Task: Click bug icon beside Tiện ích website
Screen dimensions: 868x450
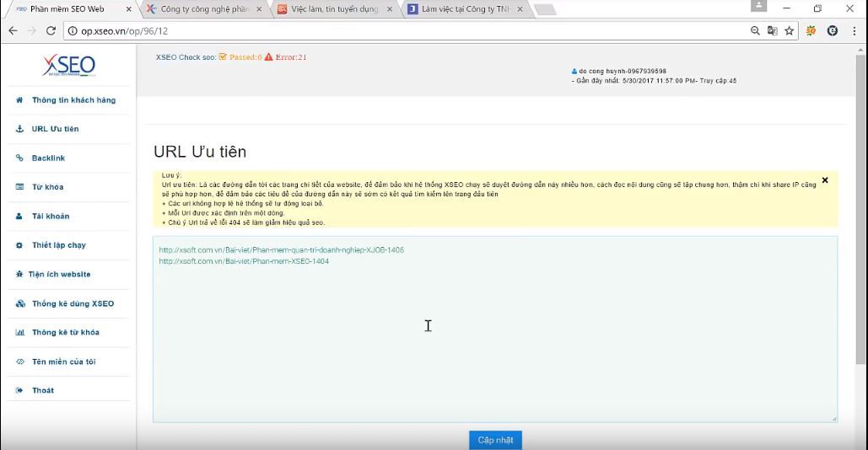Action: [19, 274]
